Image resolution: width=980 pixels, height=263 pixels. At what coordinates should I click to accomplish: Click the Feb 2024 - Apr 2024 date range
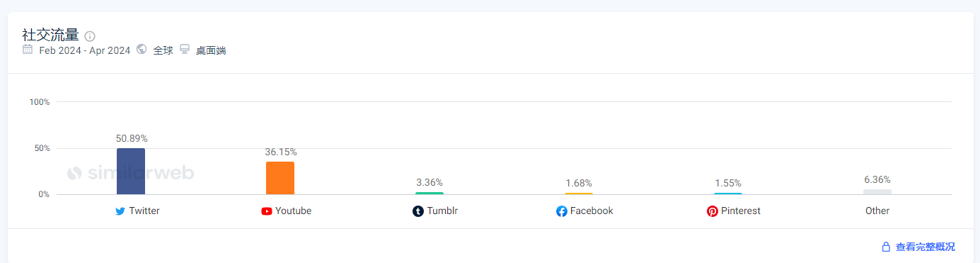pos(85,50)
